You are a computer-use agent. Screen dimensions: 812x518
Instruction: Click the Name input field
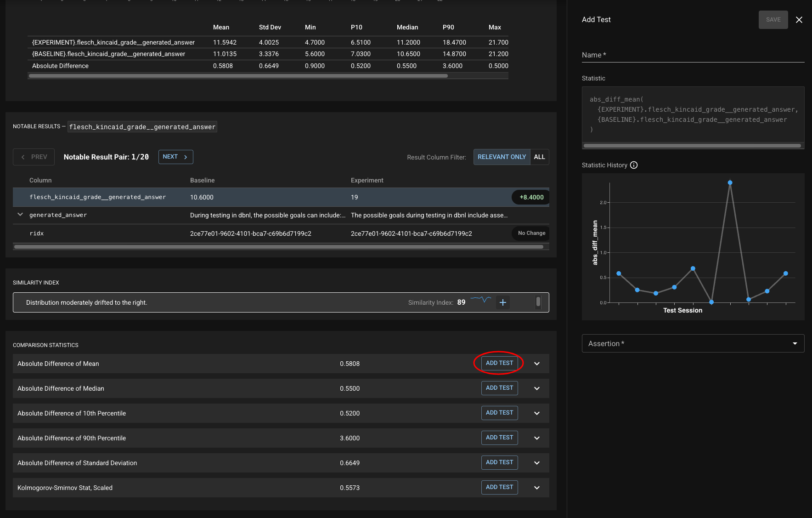click(693, 55)
